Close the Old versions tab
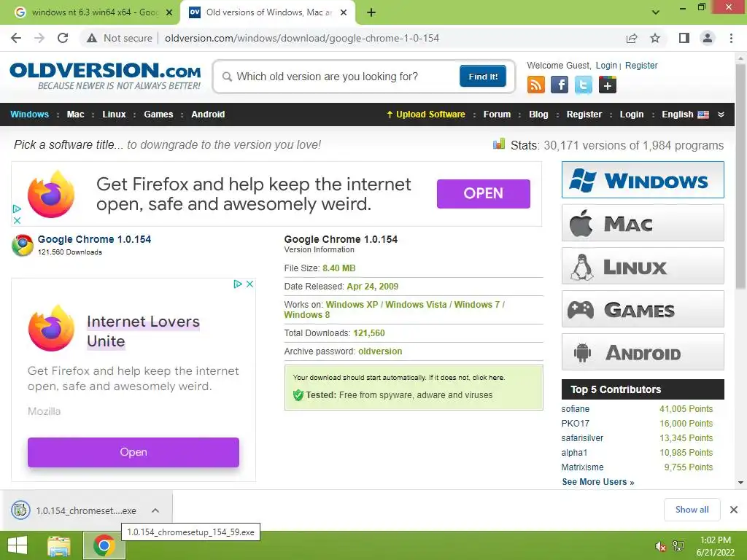 point(344,12)
